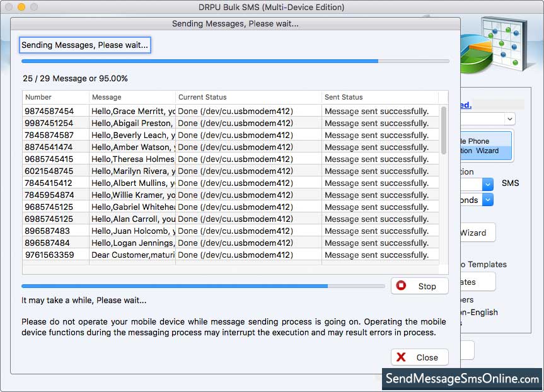Click the Done status for number 9761563359
Viewport: 544px width, 392px height.
point(236,255)
